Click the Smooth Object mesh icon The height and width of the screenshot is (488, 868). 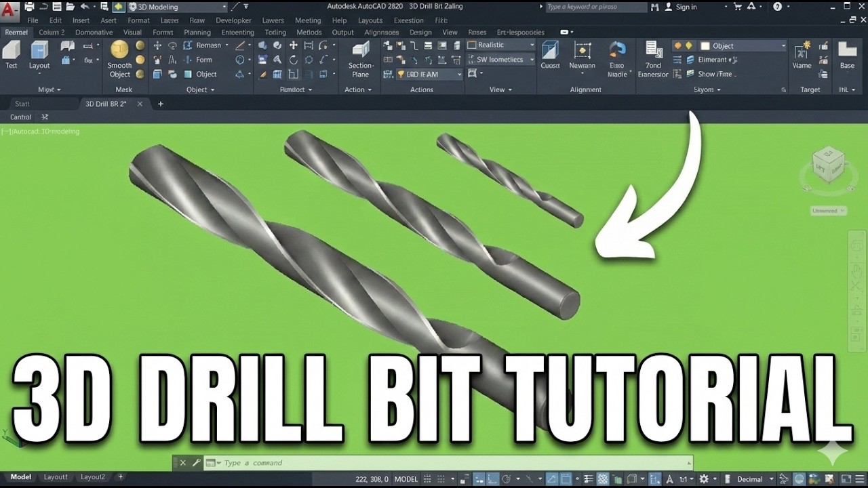[120, 49]
